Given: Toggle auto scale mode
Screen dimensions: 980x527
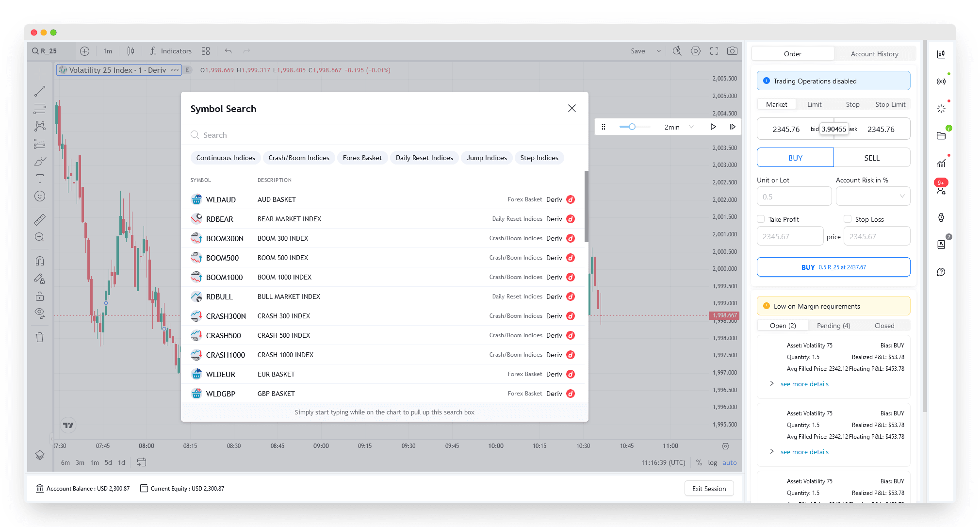Looking at the screenshot, I should (x=730, y=462).
